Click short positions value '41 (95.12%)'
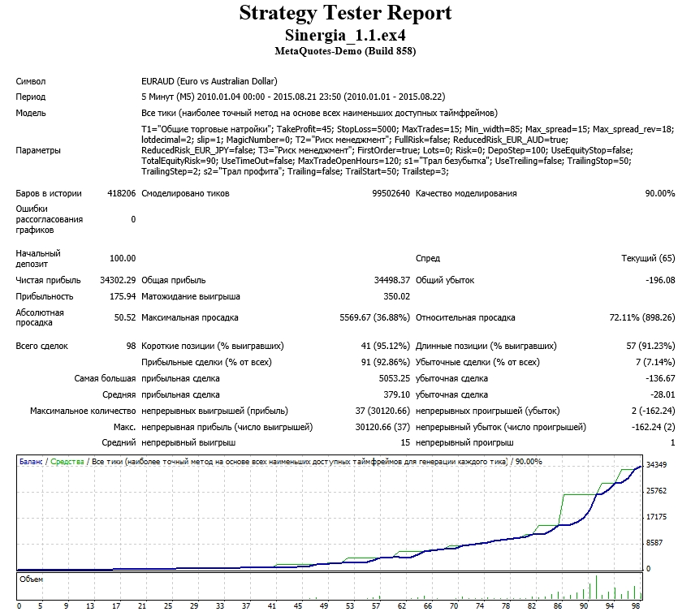The image size is (691, 616). point(385,347)
